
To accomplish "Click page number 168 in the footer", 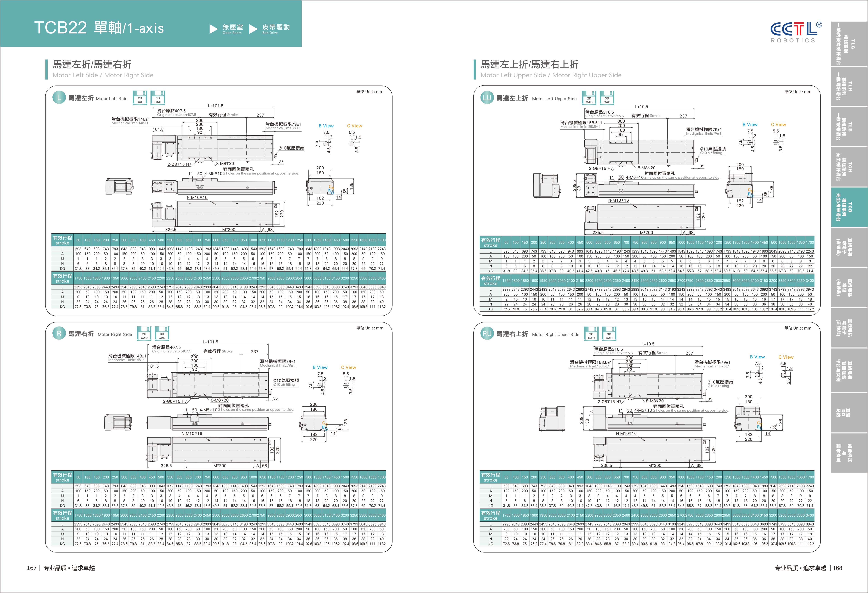I will point(837,568).
